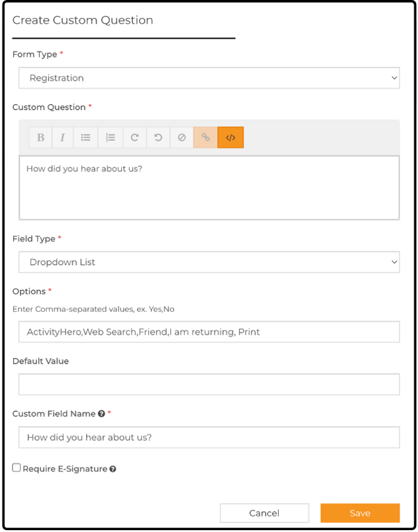Switch to HTML code view

(231, 137)
